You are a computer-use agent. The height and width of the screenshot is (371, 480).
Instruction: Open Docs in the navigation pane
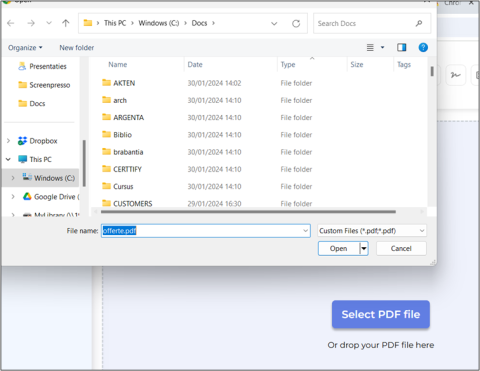click(x=37, y=104)
